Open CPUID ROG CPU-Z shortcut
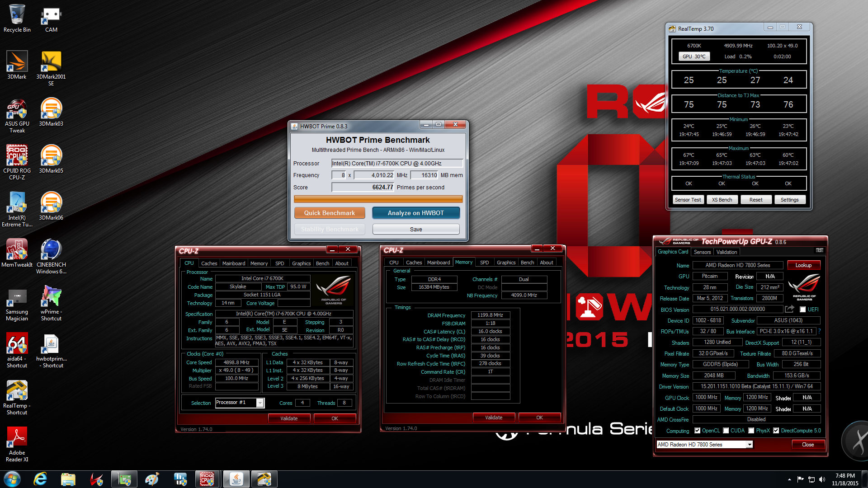This screenshot has width=868, height=488. pyautogui.click(x=17, y=162)
